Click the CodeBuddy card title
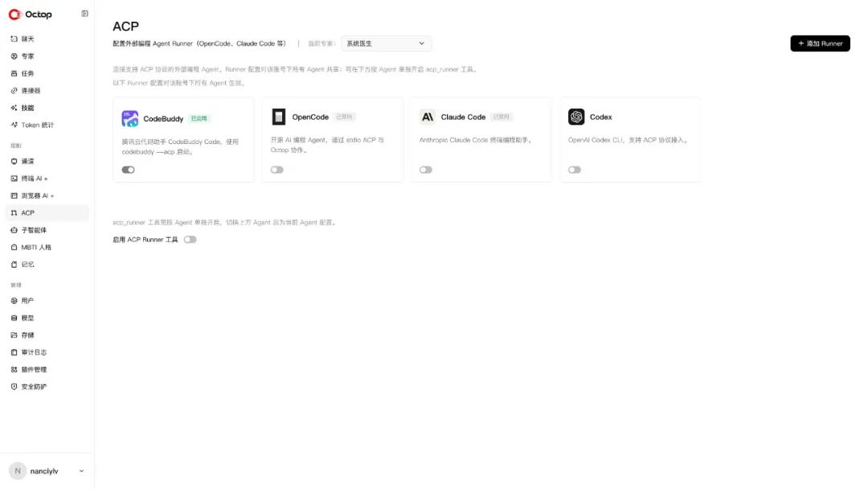868x489 pixels. (x=163, y=118)
